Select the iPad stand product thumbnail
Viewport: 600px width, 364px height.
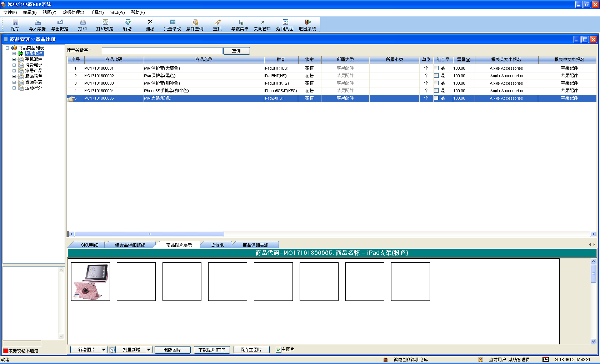[x=91, y=282]
